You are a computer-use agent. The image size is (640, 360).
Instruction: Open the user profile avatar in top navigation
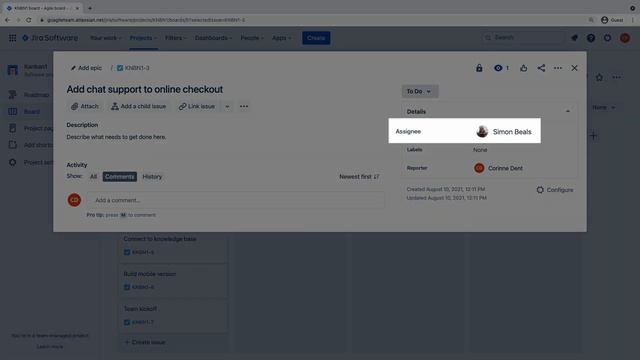[624, 38]
